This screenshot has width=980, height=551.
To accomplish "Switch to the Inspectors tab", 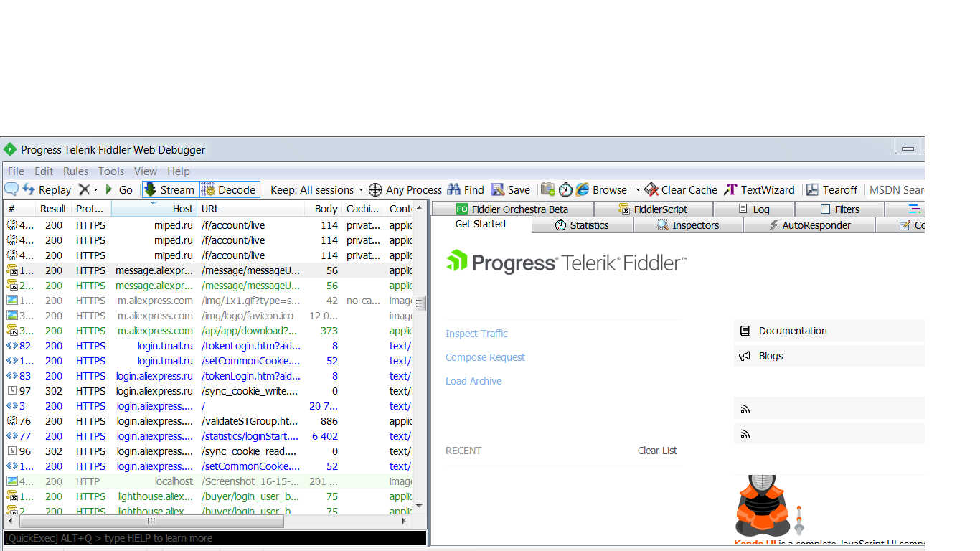I will tap(688, 225).
